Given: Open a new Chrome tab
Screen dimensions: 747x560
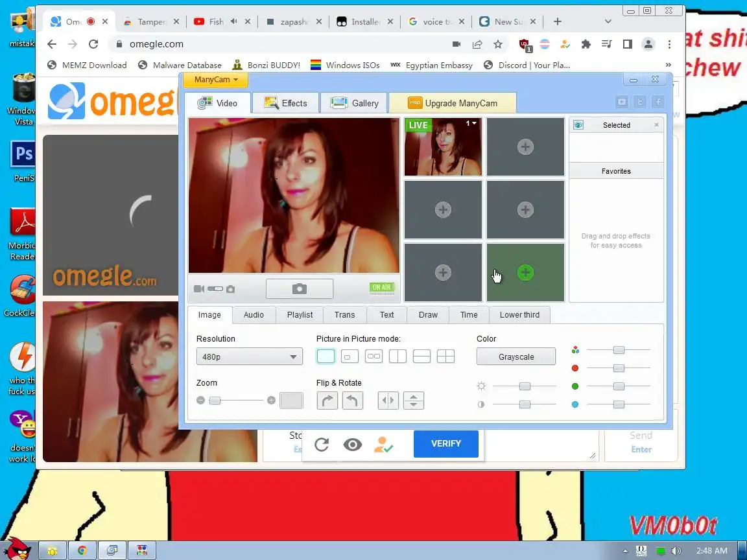Looking at the screenshot, I should click(558, 21).
